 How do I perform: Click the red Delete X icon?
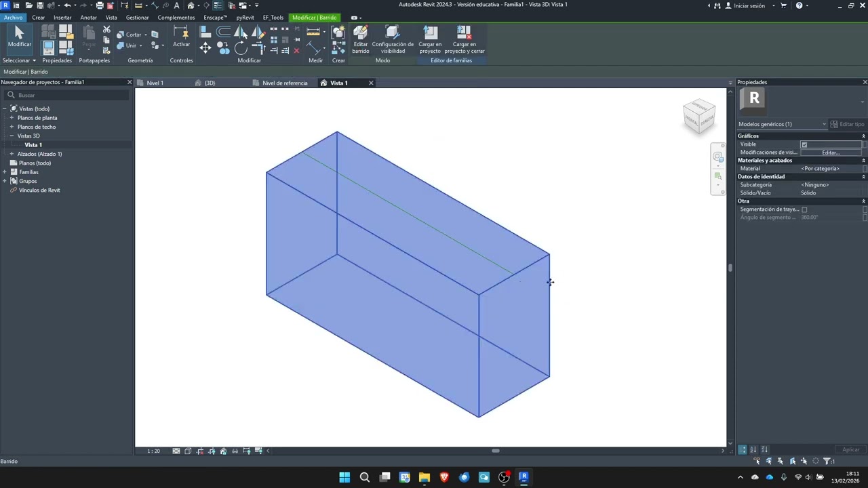(x=296, y=50)
